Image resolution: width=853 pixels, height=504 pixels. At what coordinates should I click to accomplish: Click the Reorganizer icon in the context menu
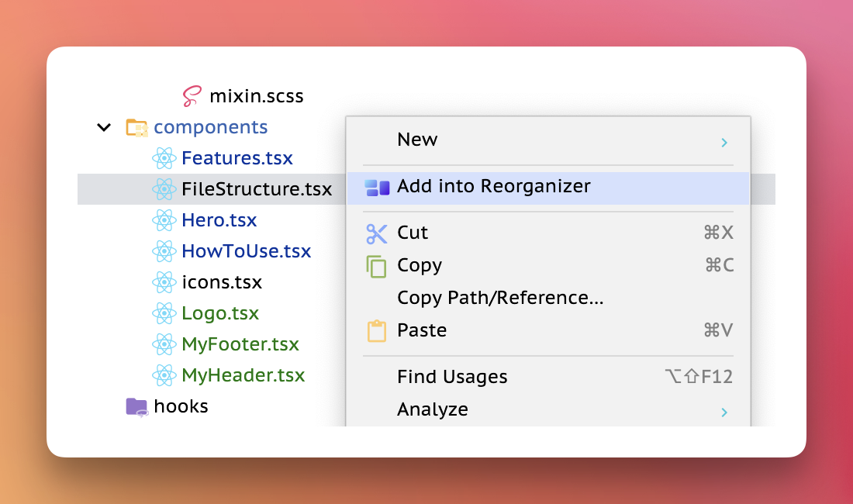coord(378,187)
